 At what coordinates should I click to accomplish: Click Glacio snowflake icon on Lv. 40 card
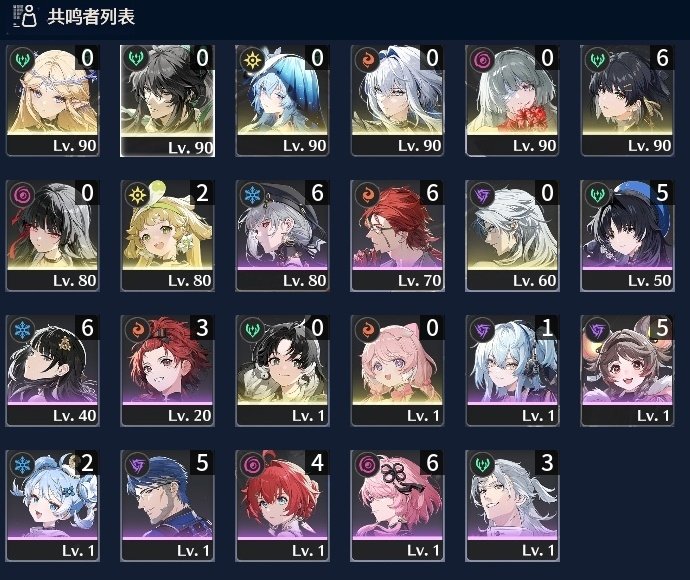22,329
